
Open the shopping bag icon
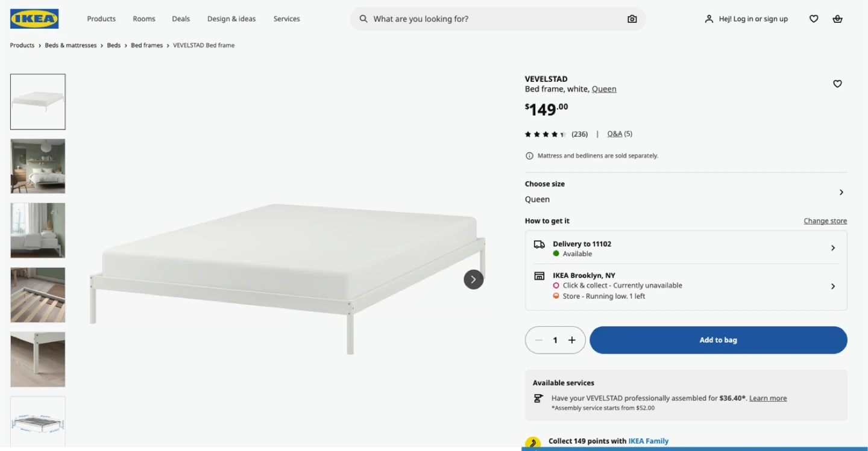click(x=837, y=19)
